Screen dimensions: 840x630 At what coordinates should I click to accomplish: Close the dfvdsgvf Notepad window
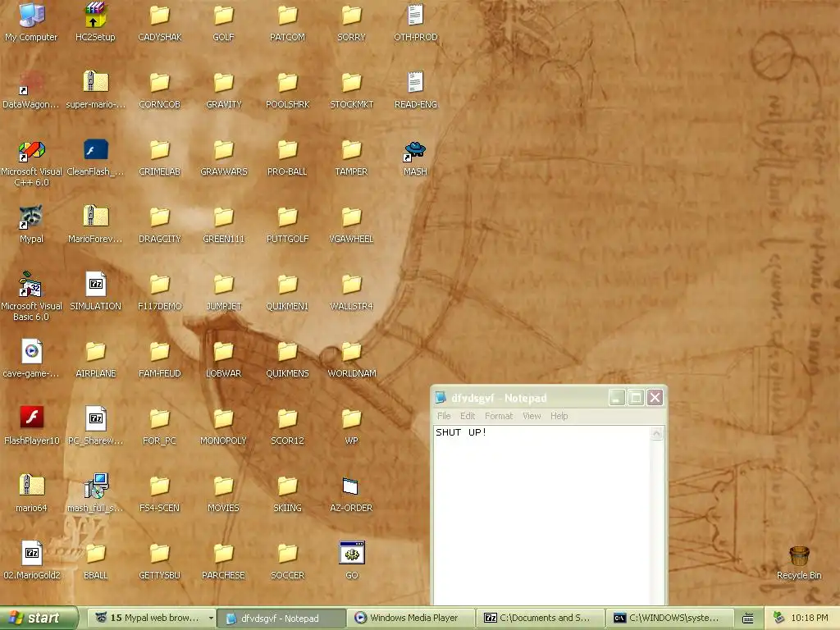[655, 398]
